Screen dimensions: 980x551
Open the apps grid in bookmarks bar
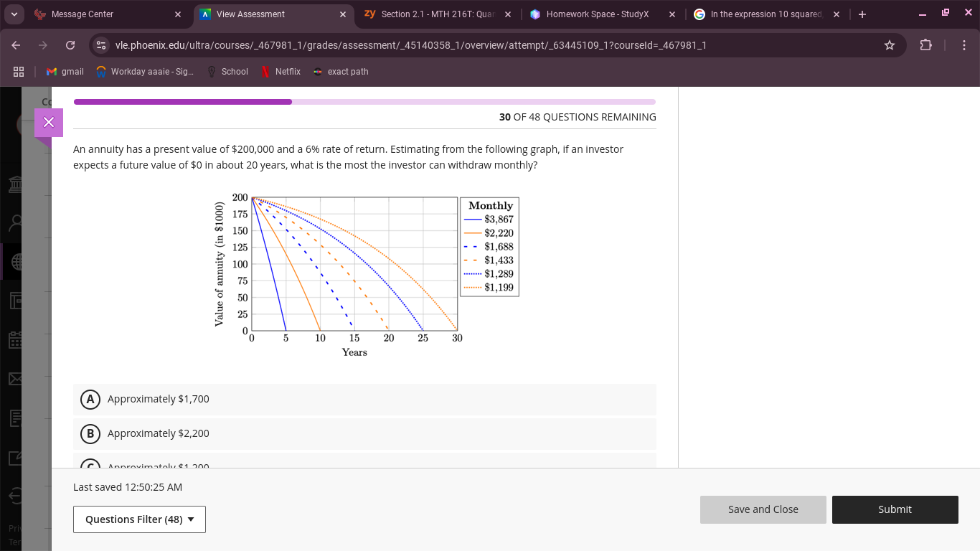pos(19,72)
